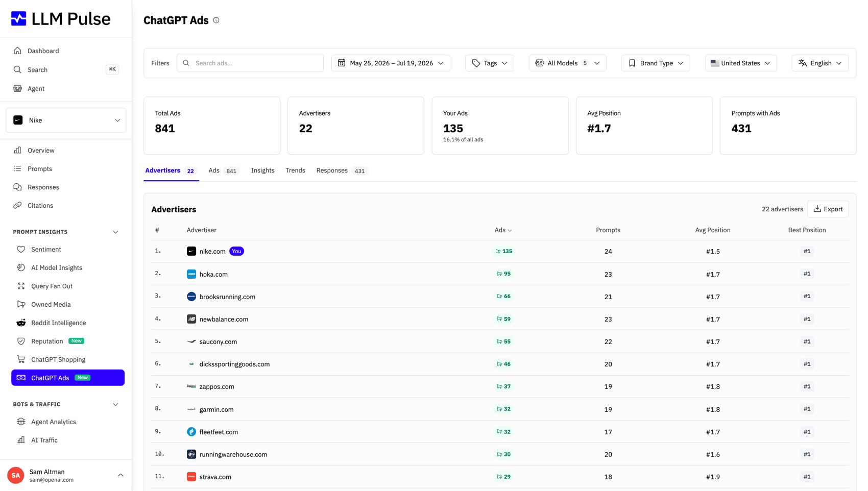Click the zappos.com advertiser name
The image size is (868, 491).
[216, 387]
